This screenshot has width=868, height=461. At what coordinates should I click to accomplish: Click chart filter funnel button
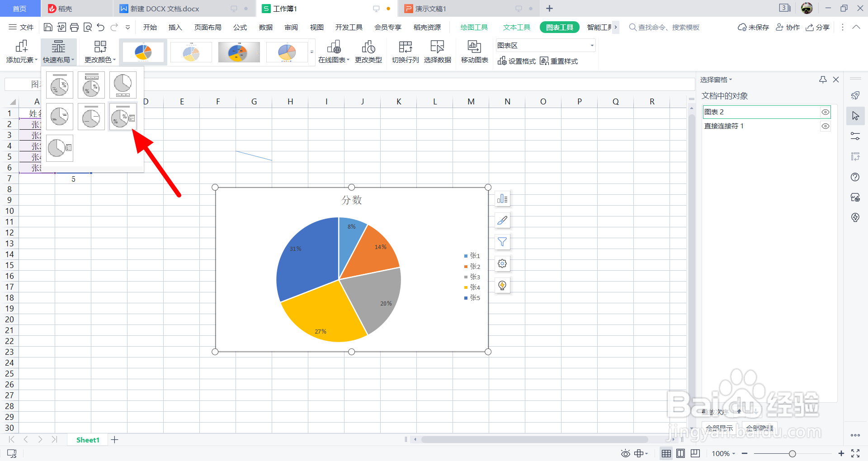502,242
